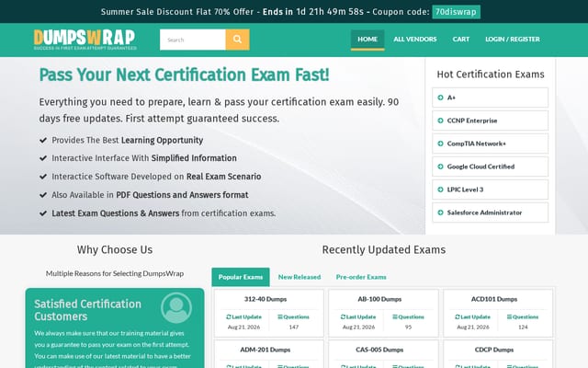Open the LPIC Level 3 link
This screenshot has height=368, width=588.
pos(490,190)
